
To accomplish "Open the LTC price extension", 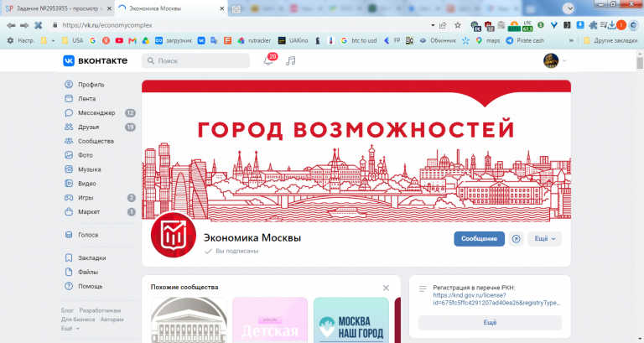I will click(527, 26).
